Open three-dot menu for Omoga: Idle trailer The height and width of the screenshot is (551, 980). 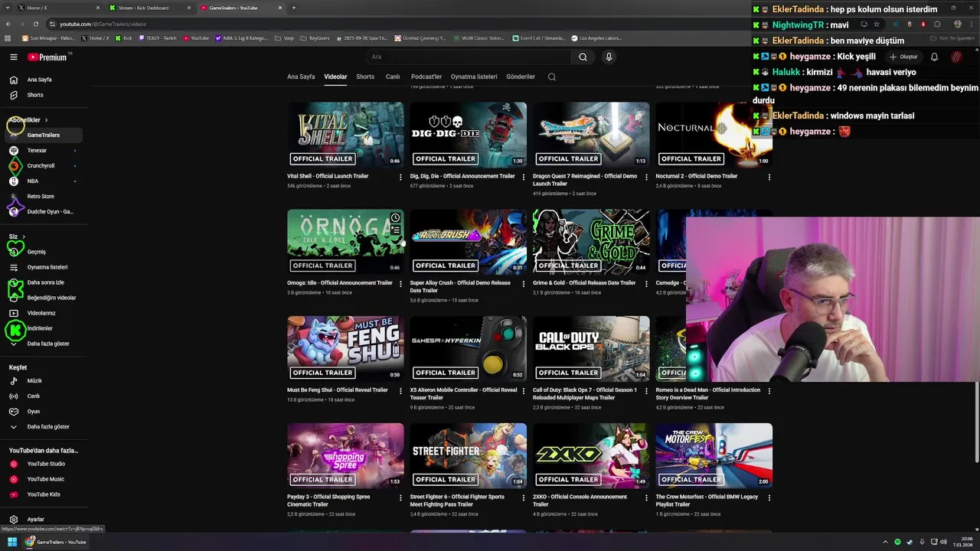(400, 284)
